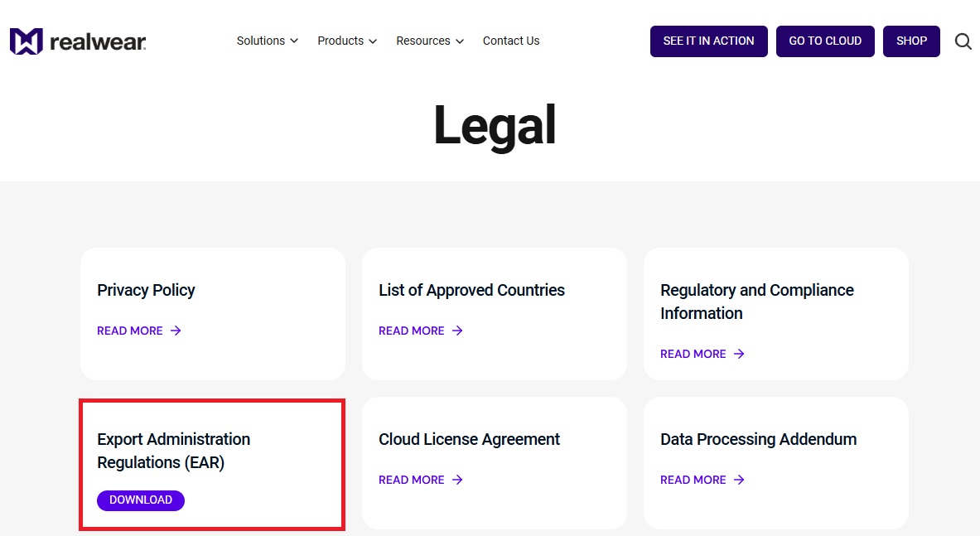The image size is (980, 536).
Task: Click the Data Processing Addendum card
Action: [x=775, y=462]
